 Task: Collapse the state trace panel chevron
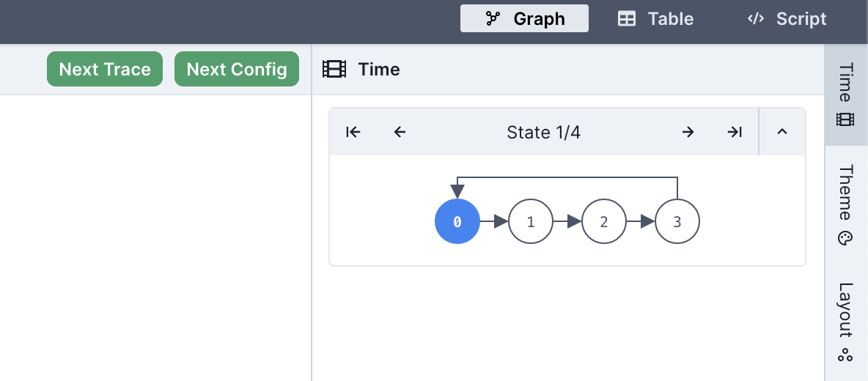tap(781, 132)
